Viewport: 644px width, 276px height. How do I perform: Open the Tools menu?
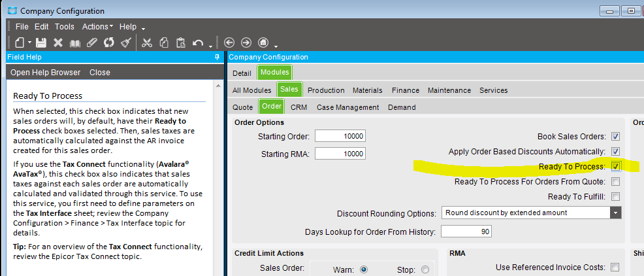pyautogui.click(x=65, y=27)
